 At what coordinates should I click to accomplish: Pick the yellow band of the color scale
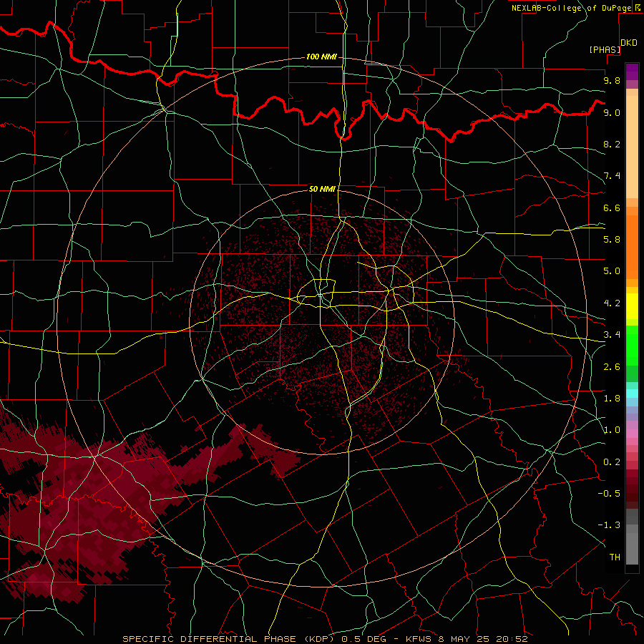[x=632, y=306]
